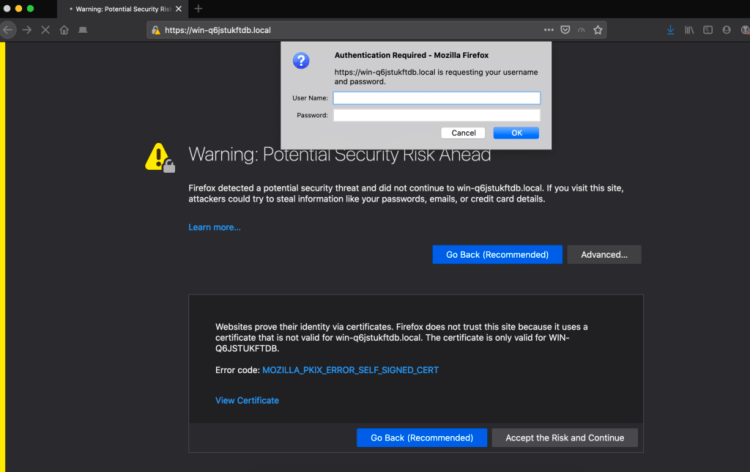Image resolution: width=750 pixels, height=472 pixels.
Task: Stop loading the page with X icon
Action: pos(45,30)
